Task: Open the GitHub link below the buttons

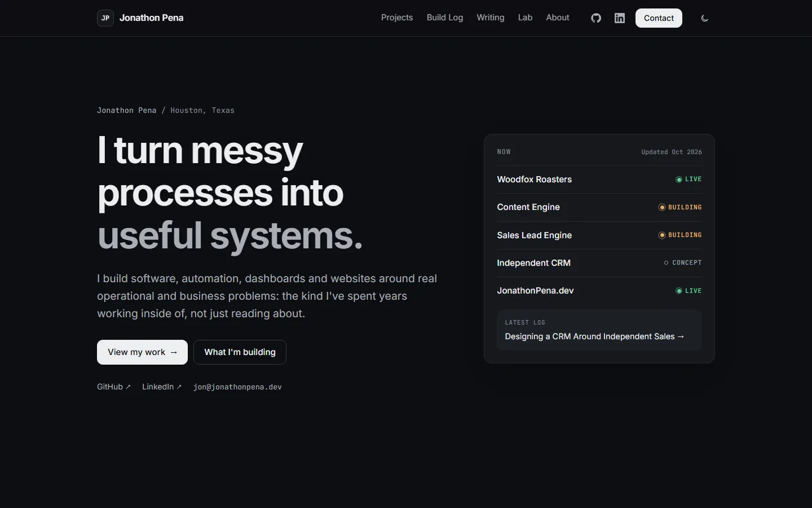Action: 114,387
